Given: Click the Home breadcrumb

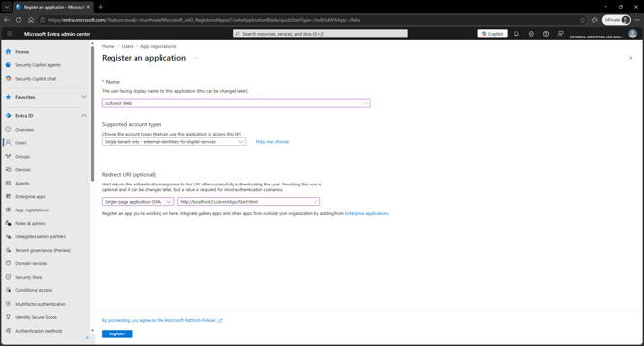Looking at the screenshot, I should (x=108, y=46).
